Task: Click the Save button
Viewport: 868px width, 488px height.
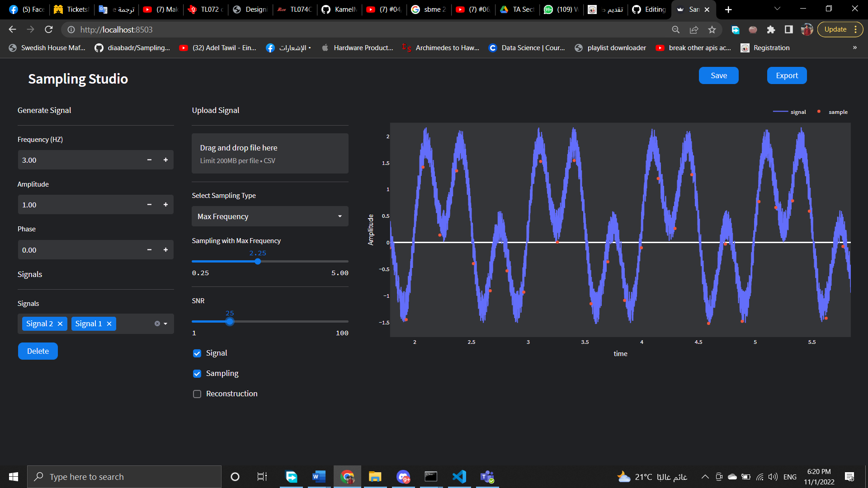Action: coord(718,75)
